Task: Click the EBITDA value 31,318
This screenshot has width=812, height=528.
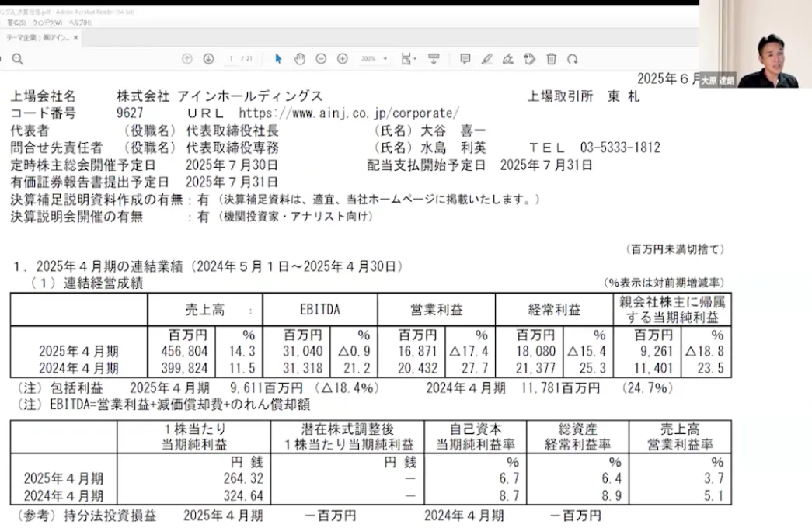Action: (x=303, y=368)
